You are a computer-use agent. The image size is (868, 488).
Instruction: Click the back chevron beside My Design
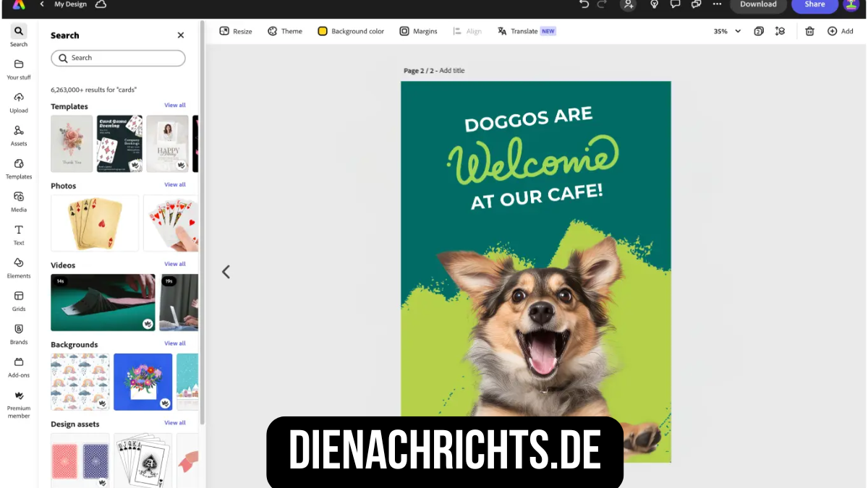[42, 4]
